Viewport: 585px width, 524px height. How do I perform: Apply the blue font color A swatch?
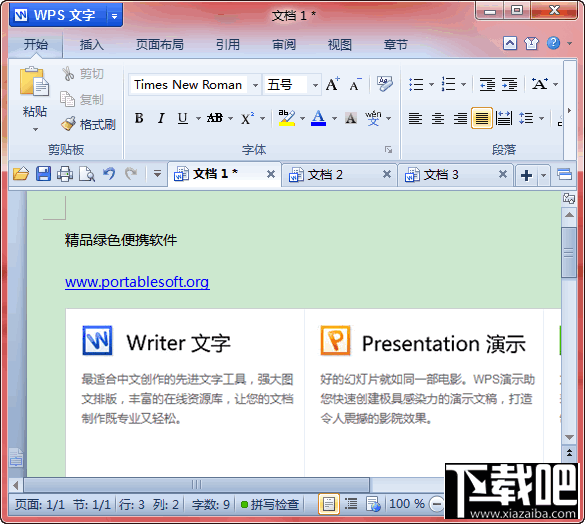[x=319, y=118]
